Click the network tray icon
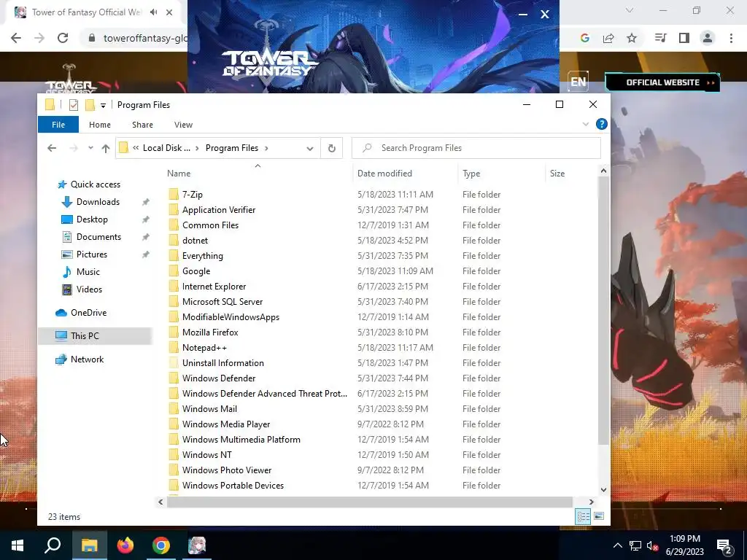 (635, 545)
